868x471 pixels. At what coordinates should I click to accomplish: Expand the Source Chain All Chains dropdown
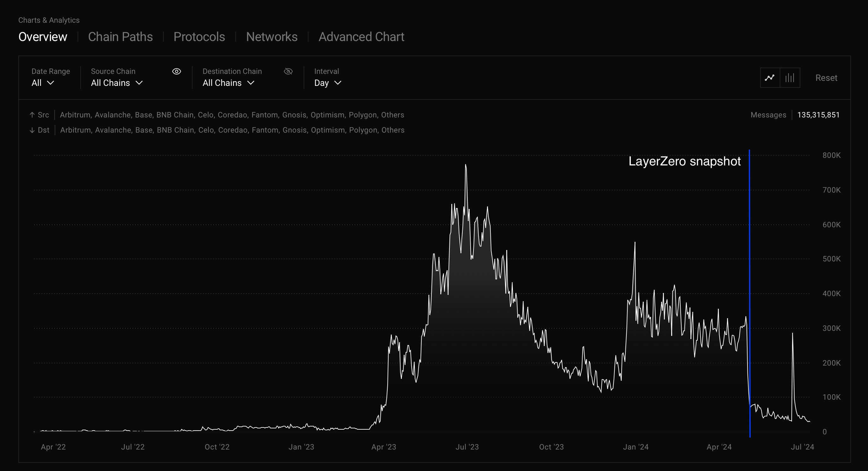pos(117,83)
